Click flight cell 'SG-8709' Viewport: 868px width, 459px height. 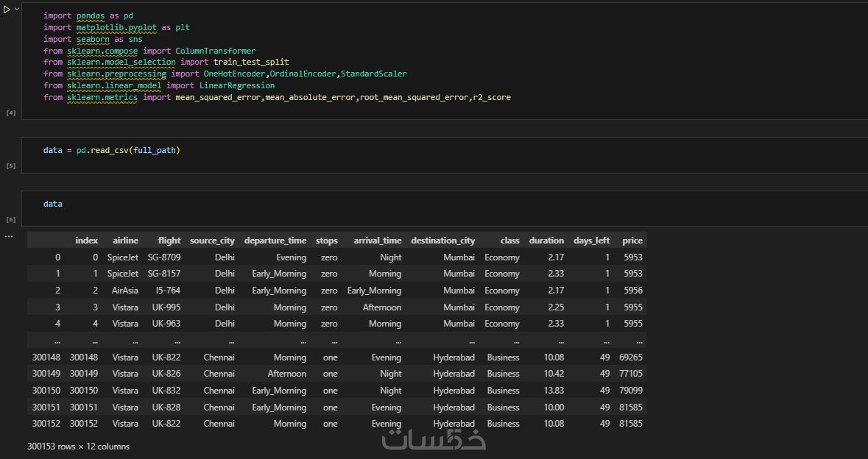tap(164, 257)
